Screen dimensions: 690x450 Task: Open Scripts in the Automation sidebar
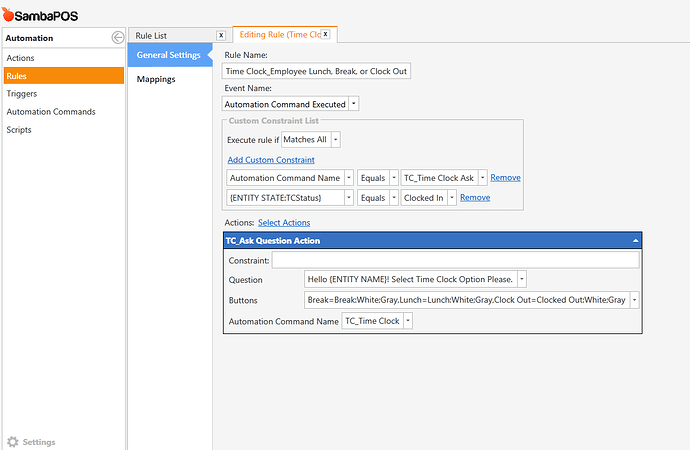click(19, 130)
